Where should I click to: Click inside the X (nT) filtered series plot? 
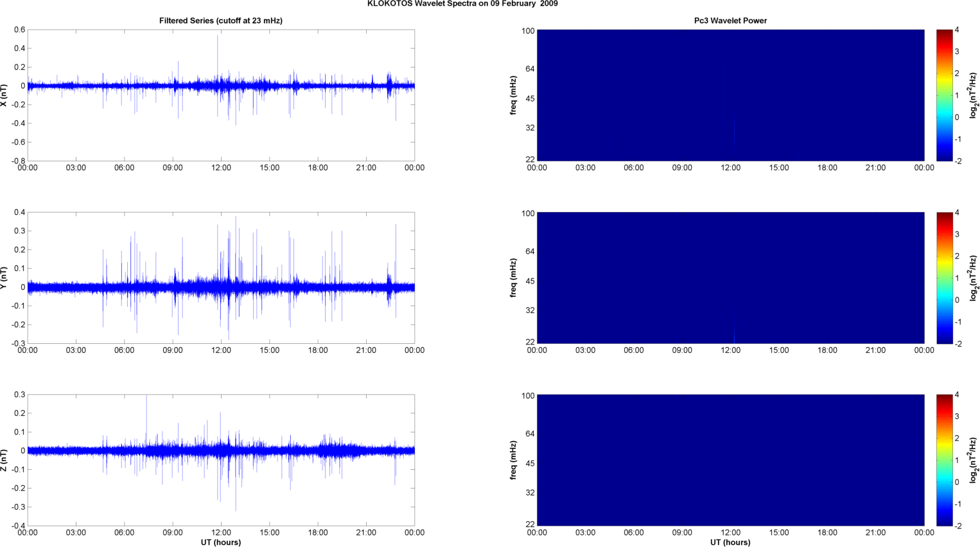(x=221, y=95)
